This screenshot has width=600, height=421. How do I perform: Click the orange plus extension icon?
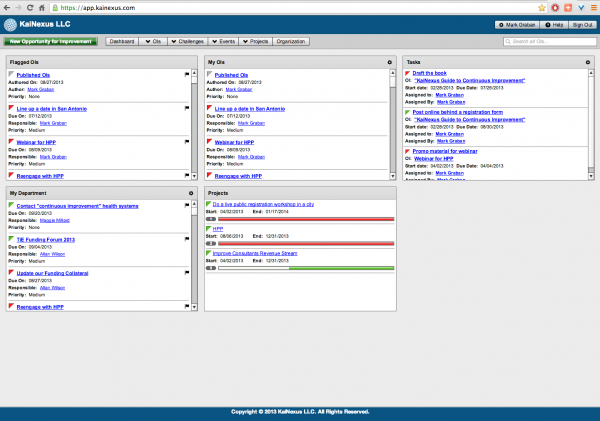(568, 8)
